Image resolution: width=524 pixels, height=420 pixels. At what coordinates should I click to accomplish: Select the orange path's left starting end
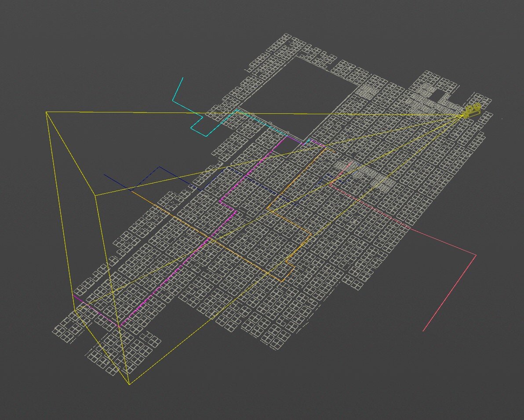[131, 191]
